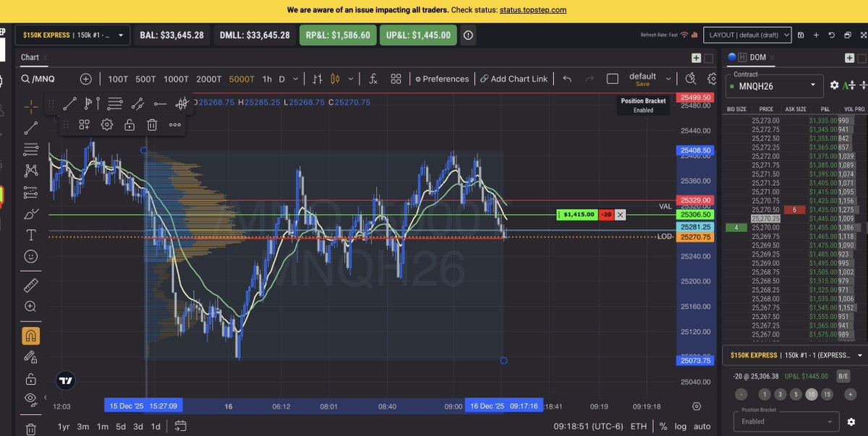Click the candlestick chart type icon
Image resolution: width=868 pixels, height=436 pixels.
(334, 79)
